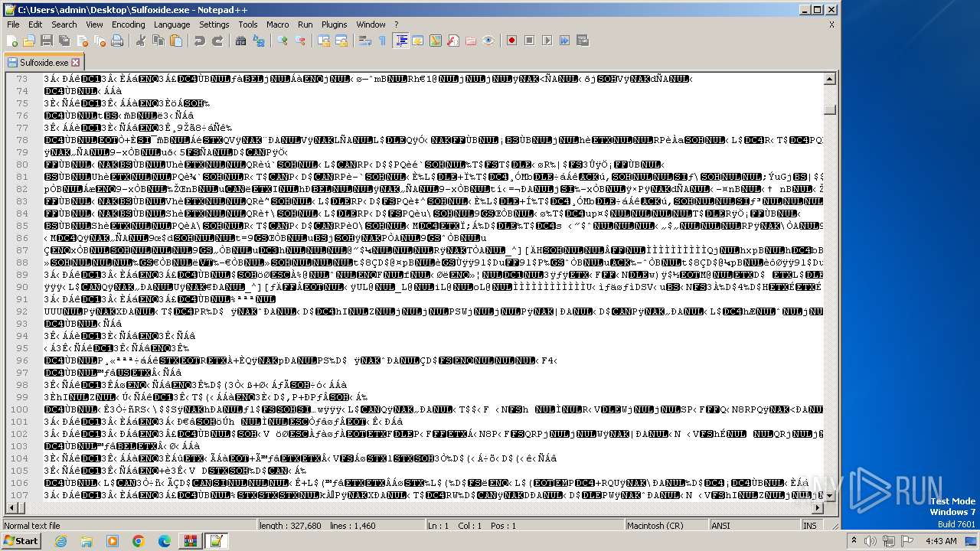Screen dimensions: 980x551
Task: Open the File menu
Action: click(x=13, y=24)
